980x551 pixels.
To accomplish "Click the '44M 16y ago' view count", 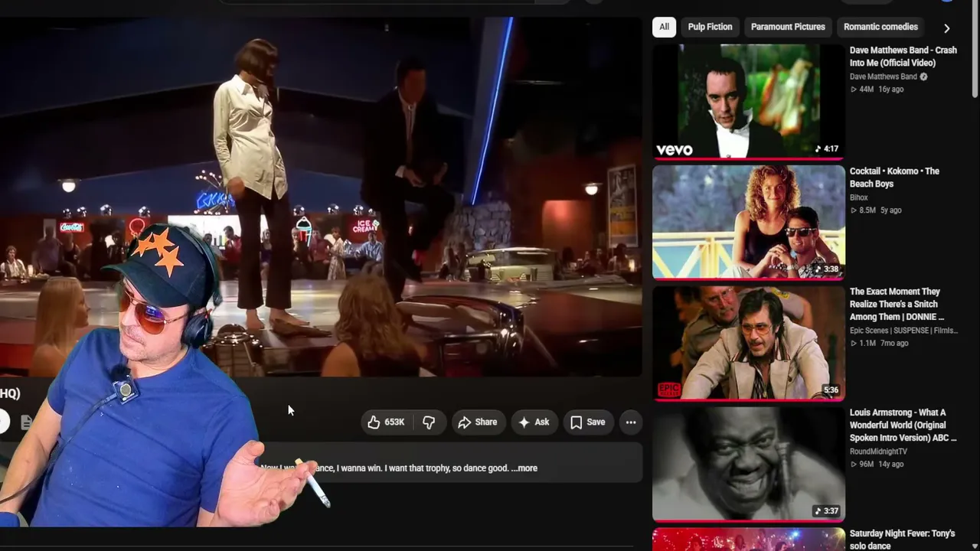I will click(877, 90).
